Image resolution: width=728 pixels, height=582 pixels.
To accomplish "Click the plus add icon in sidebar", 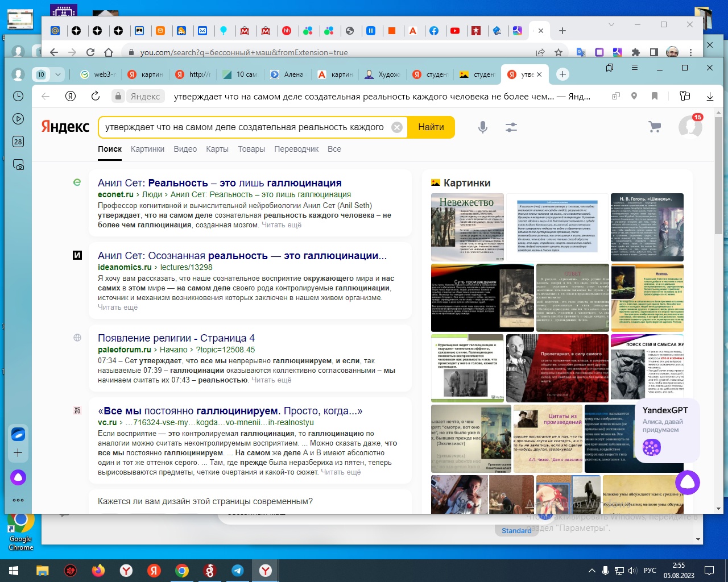I will [18, 453].
